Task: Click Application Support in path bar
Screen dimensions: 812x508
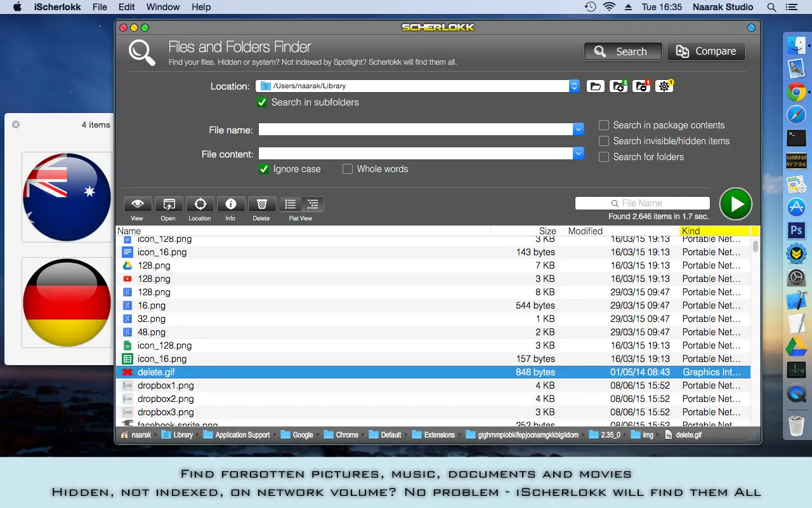Action: point(236,435)
